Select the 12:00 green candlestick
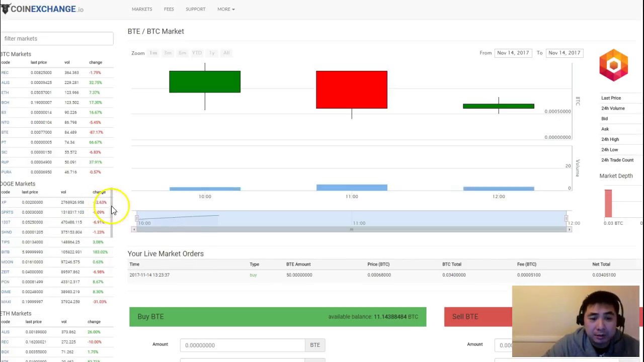Screen dimensions: 644x362 pyautogui.click(x=499, y=106)
